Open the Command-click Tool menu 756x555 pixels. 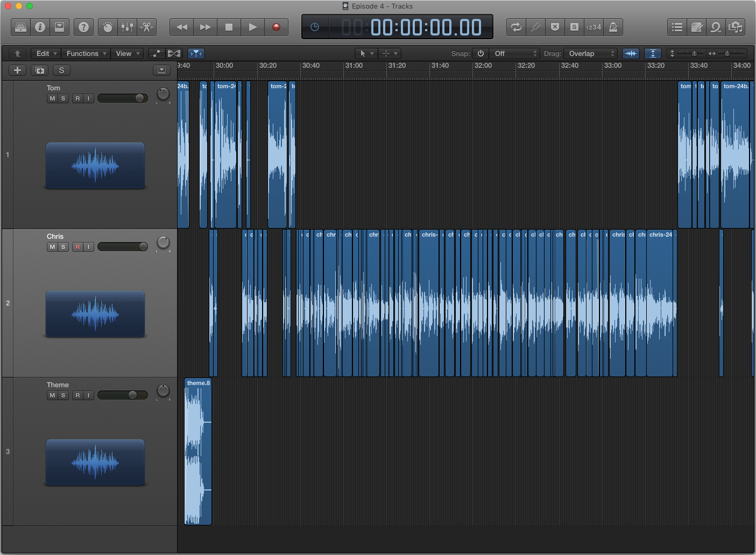(389, 53)
